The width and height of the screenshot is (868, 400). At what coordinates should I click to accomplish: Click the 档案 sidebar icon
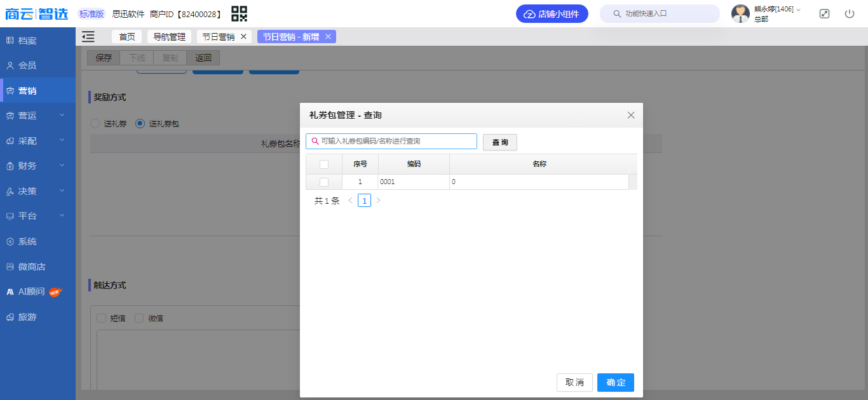pyautogui.click(x=10, y=41)
